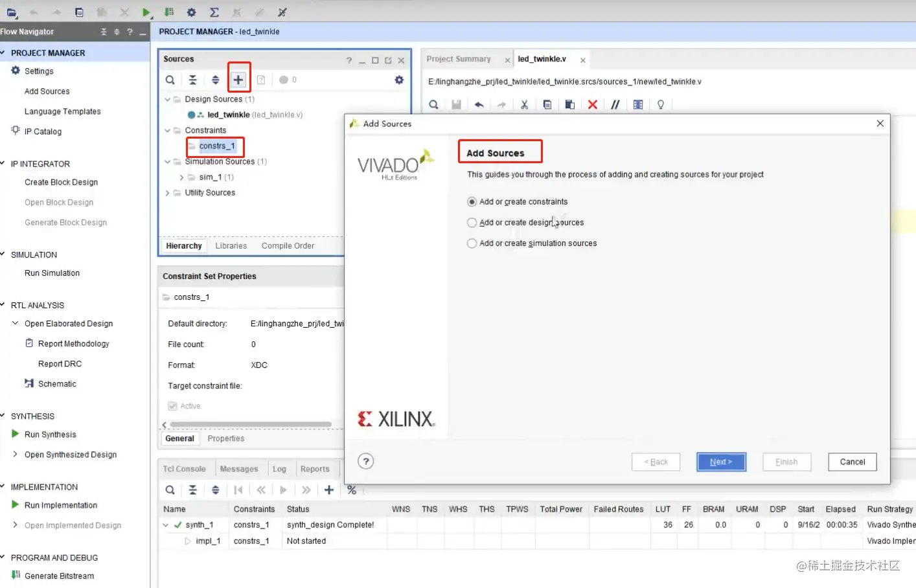Open the Messages tab
This screenshot has width=916, height=588.
click(x=239, y=469)
